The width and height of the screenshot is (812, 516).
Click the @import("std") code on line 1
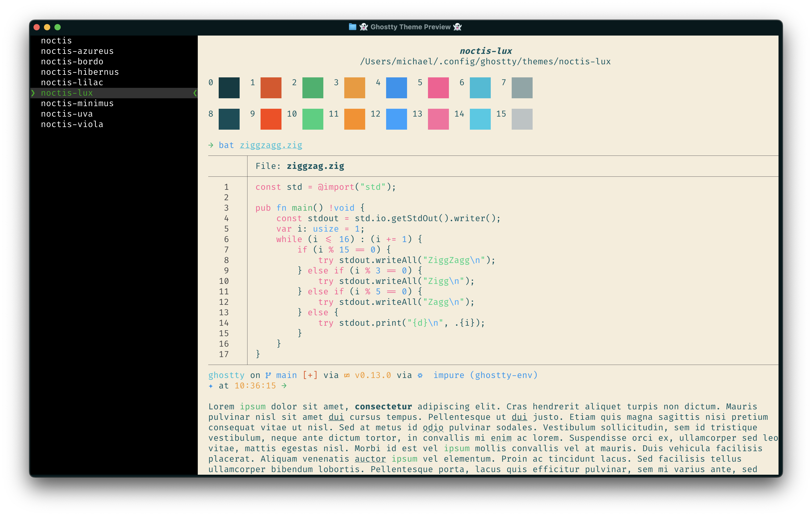(354, 187)
